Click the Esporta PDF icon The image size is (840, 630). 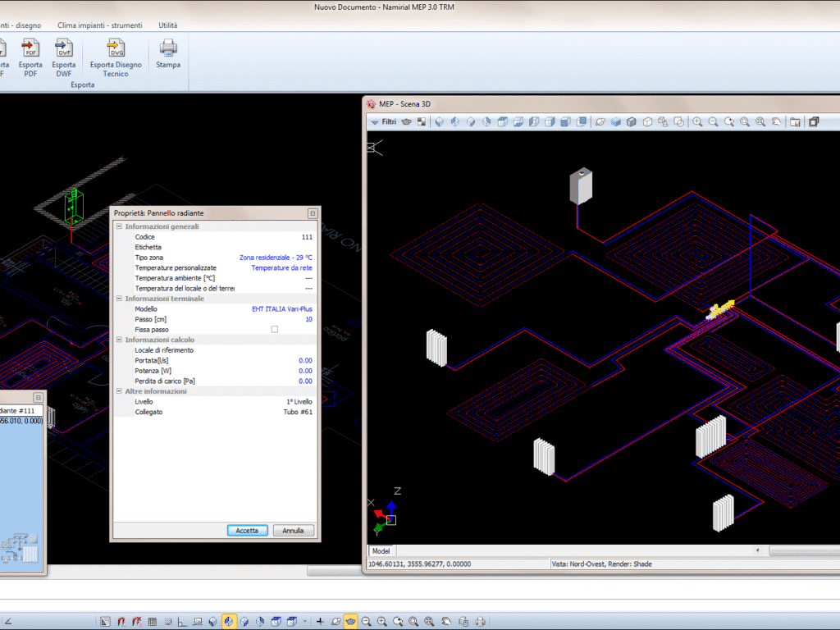(x=31, y=49)
